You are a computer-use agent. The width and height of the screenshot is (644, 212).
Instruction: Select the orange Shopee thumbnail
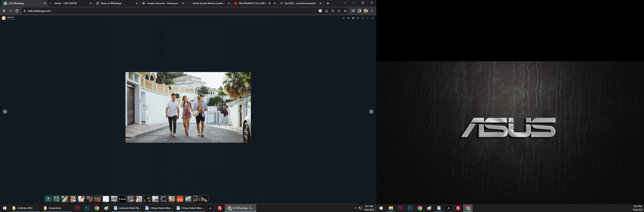click(180, 199)
